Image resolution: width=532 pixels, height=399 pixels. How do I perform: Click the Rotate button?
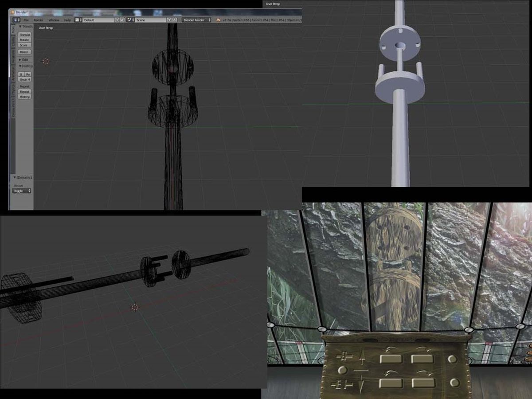point(25,40)
